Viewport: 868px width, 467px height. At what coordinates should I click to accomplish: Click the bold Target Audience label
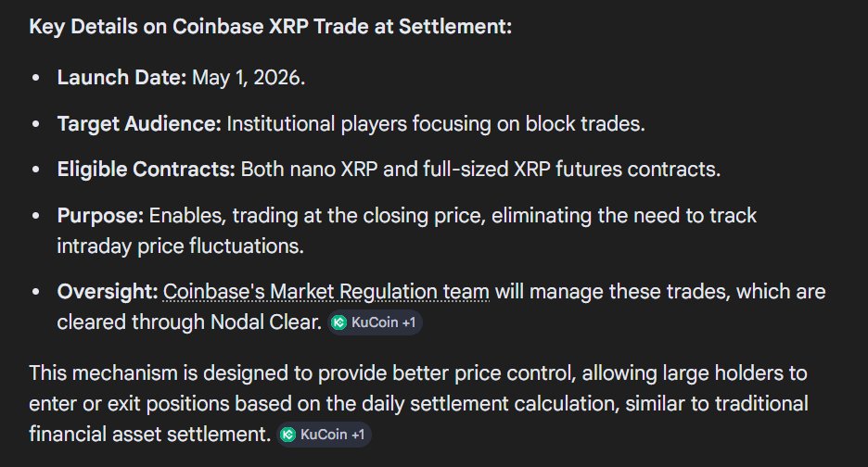tap(139, 123)
